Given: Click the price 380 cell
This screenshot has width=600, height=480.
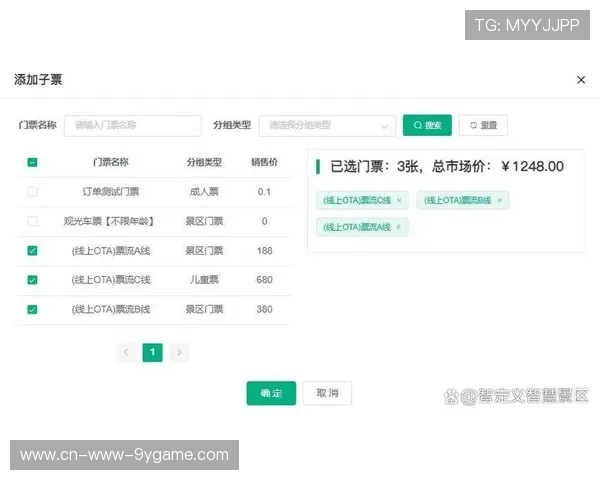Looking at the screenshot, I should [x=264, y=309].
